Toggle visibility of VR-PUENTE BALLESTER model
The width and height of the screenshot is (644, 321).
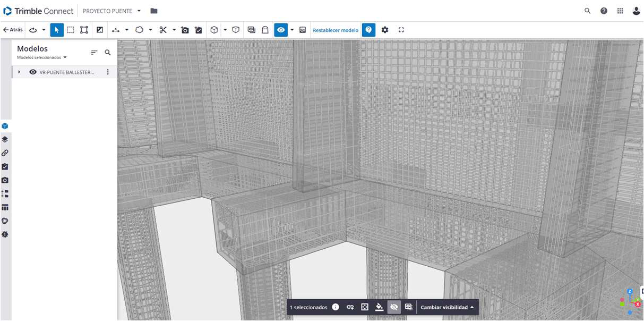33,72
